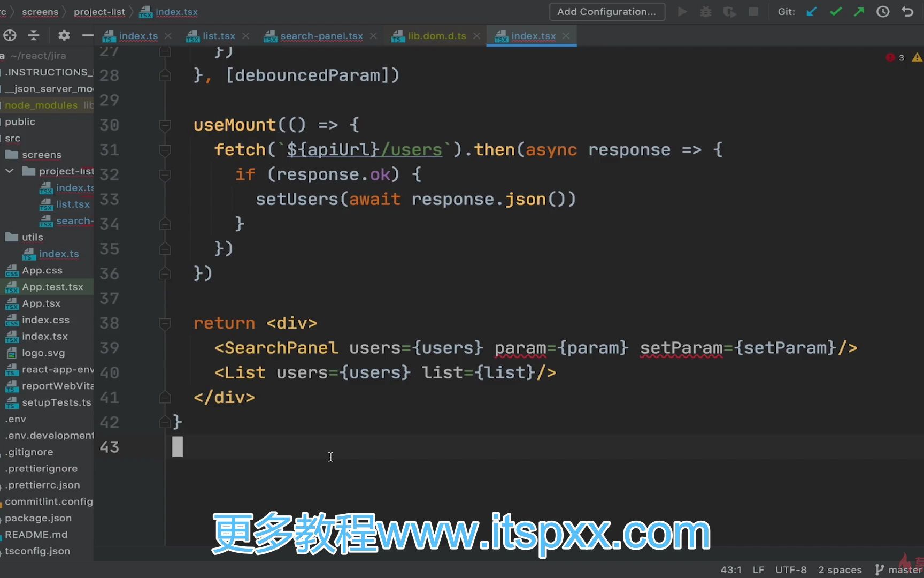
Task: Open setupTests.ts in project tree
Action: tap(57, 402)
